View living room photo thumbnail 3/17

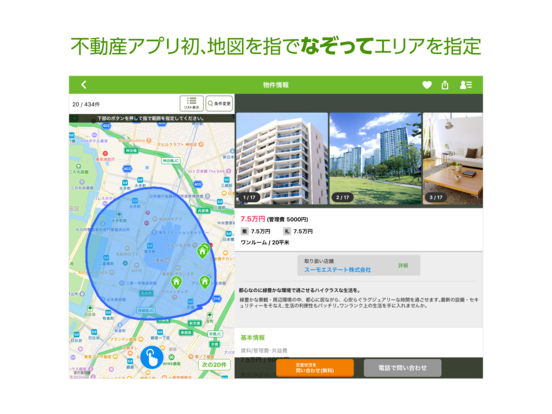(453, 158)
